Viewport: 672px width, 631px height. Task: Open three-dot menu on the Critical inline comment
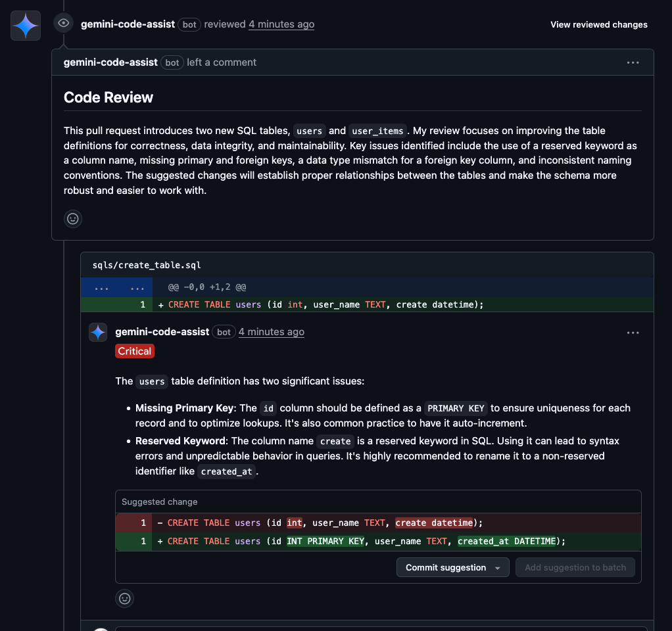(x=633, y=333)
